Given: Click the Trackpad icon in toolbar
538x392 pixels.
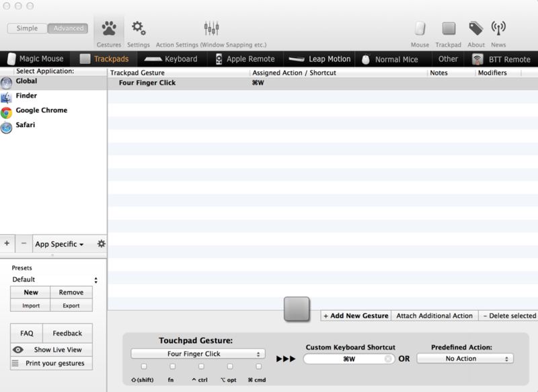Looking at the screenshot, I should 449,28.
